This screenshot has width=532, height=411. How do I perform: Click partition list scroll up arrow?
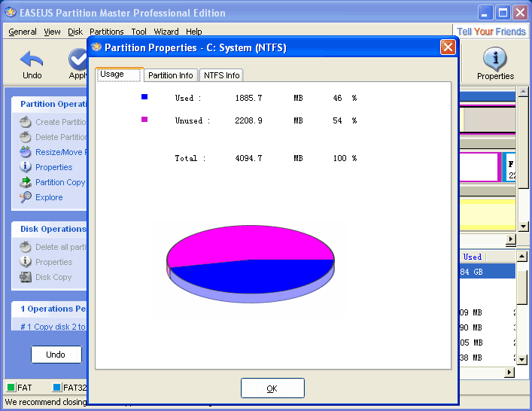pos(521,256)
